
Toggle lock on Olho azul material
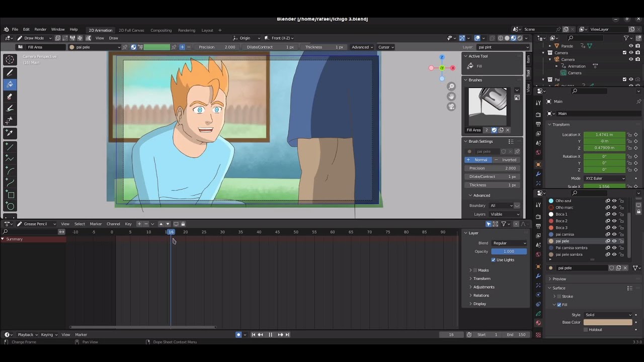(621, 201)
